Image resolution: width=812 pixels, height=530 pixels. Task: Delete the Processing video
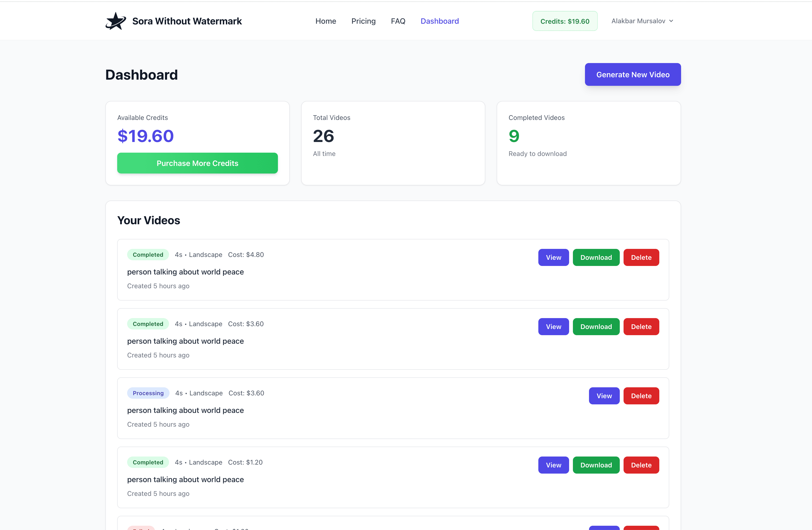click(x=641, y=396)
